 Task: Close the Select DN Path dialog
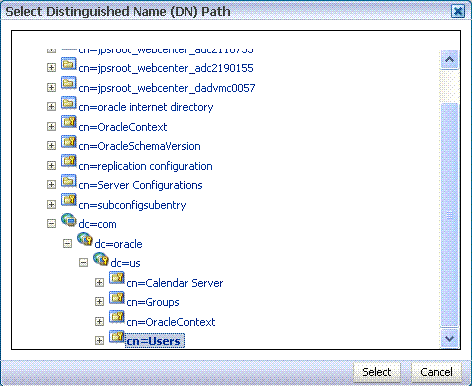[458, 12]
